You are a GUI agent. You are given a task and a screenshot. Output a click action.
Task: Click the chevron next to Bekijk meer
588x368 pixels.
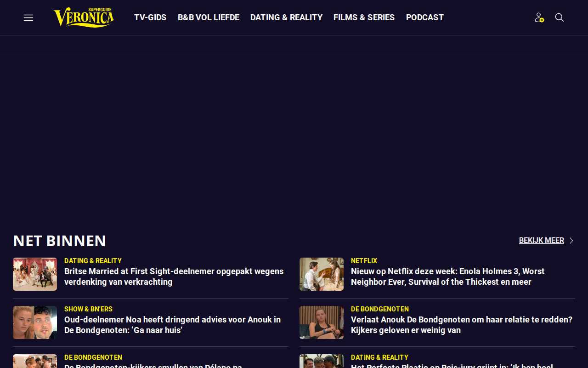pyautogui.click(x=571, y=241)
